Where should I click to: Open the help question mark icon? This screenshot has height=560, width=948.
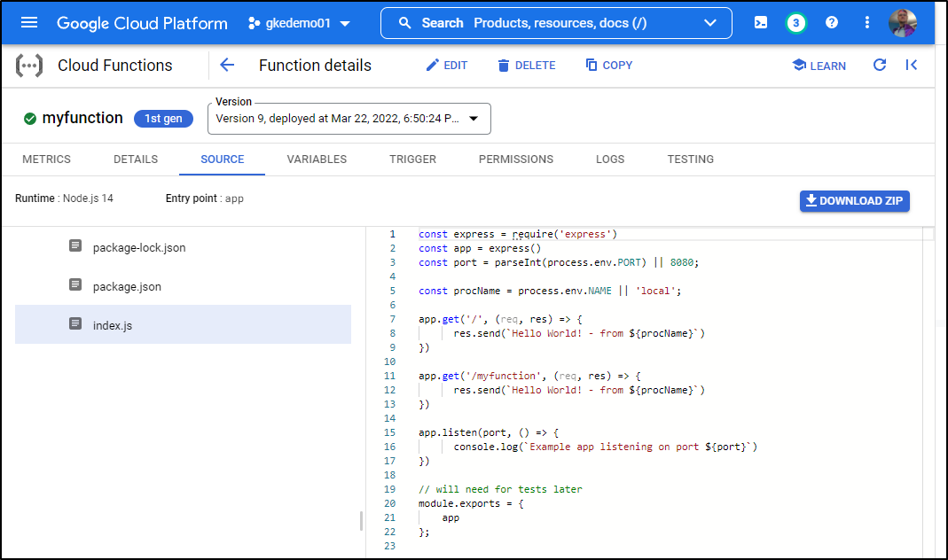[832, 22]
